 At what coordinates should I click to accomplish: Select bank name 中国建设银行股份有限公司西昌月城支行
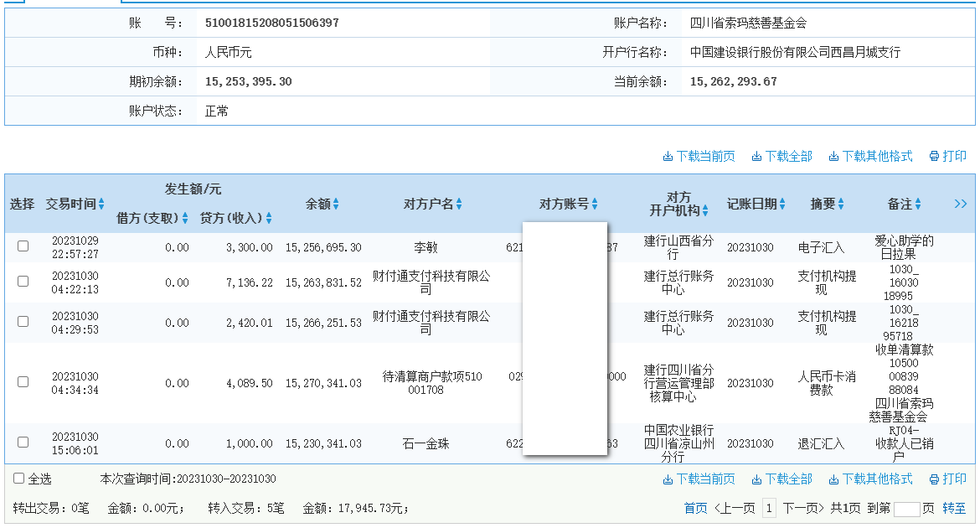[x=795, y=53]
